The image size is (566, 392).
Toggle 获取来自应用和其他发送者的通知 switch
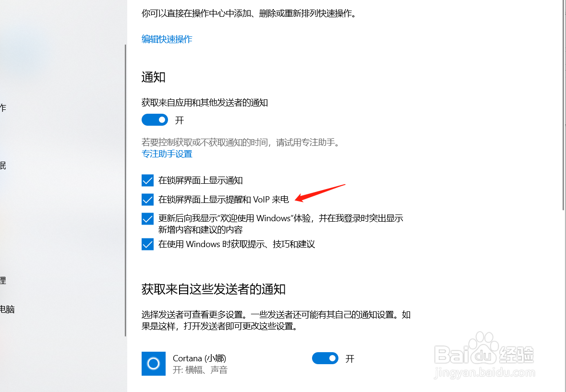[x=155, y=120]
